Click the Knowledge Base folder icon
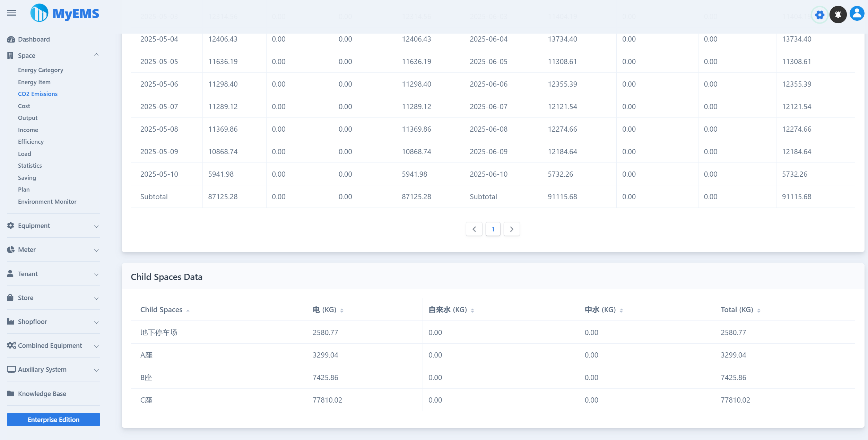Viewport: 868px width, 440px height. coord(10,394)
